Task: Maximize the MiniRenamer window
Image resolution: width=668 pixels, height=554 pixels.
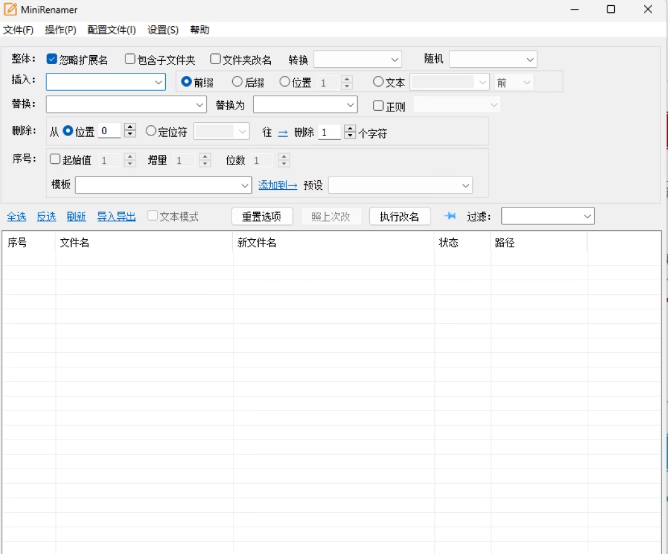Action: click(611, 9)
